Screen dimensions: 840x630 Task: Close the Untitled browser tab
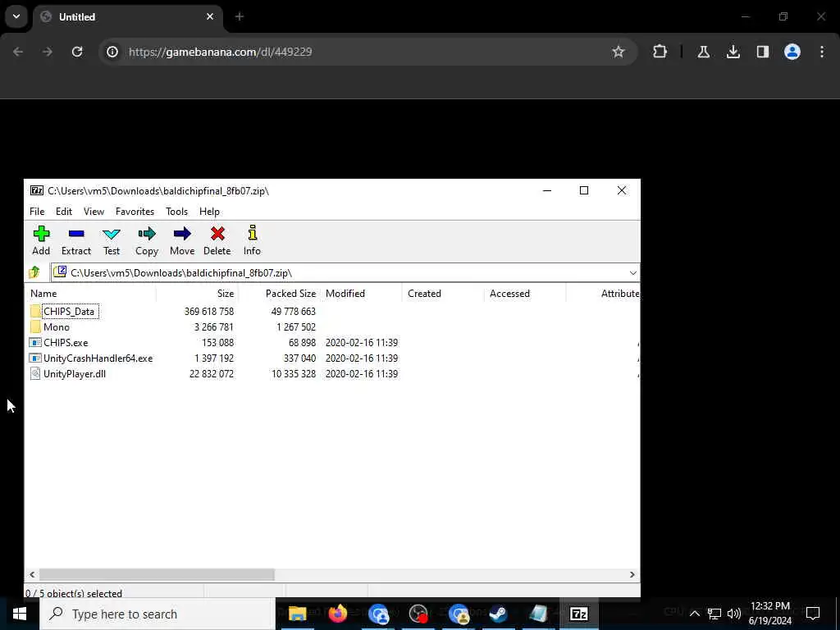(210, 16)
